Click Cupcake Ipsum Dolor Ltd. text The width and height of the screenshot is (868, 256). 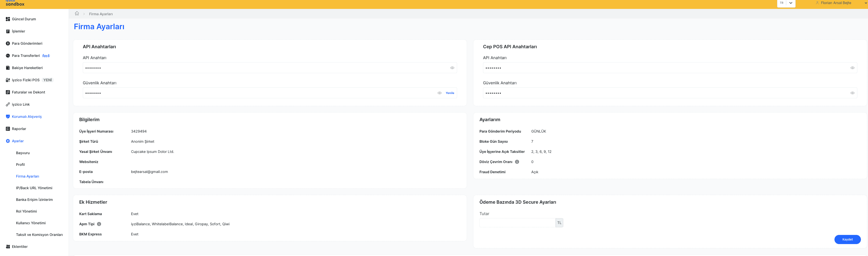click(x=152, y=152)
